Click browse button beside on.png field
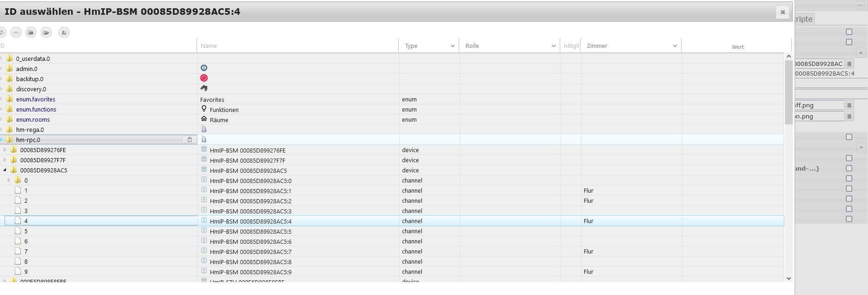The image size is (868, 295). tap(849, 116)
